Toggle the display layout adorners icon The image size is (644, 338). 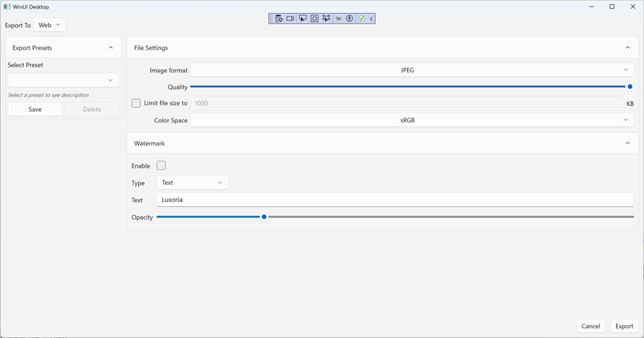tap(314, 19)
